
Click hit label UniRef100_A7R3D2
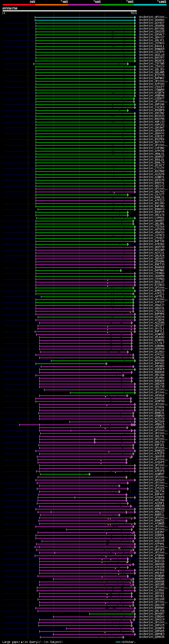pos(152,244)
